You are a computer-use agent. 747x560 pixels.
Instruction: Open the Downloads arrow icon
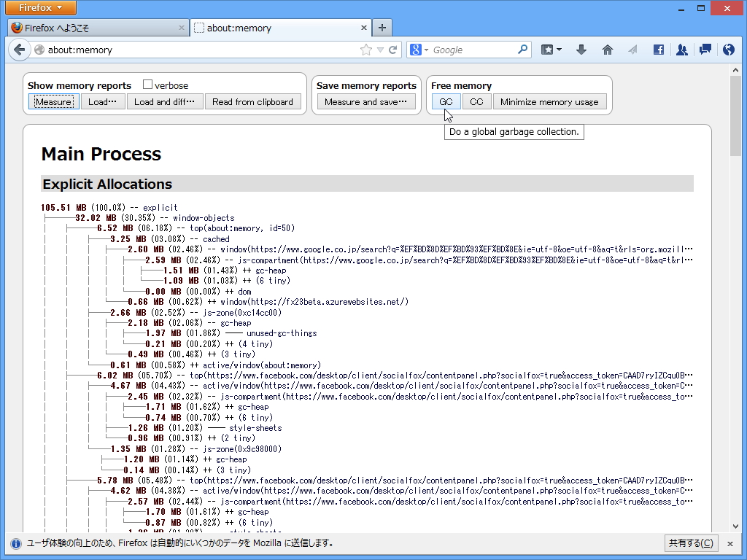coord(581,50)
